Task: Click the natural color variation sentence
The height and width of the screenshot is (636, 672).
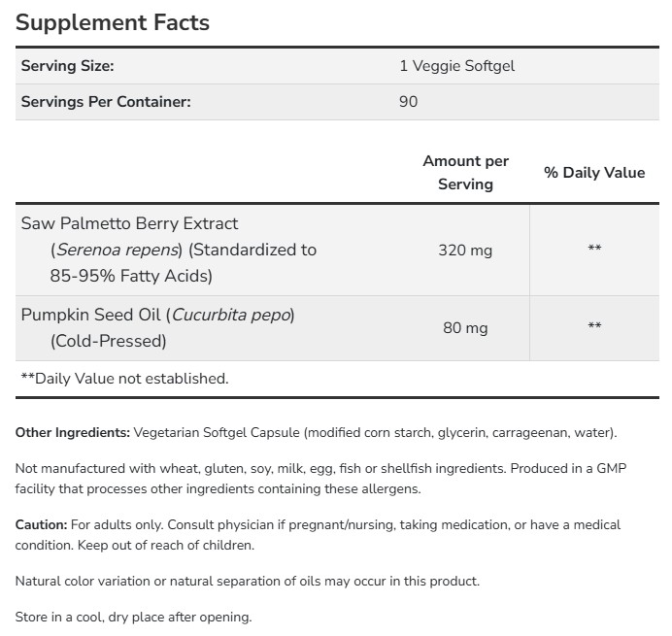Action: 248,581
